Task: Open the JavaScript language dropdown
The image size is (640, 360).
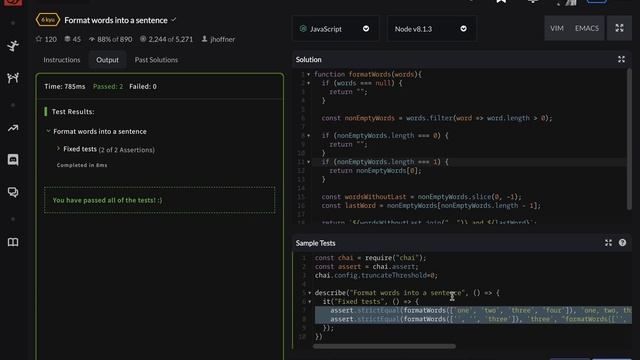Action: 335,29
